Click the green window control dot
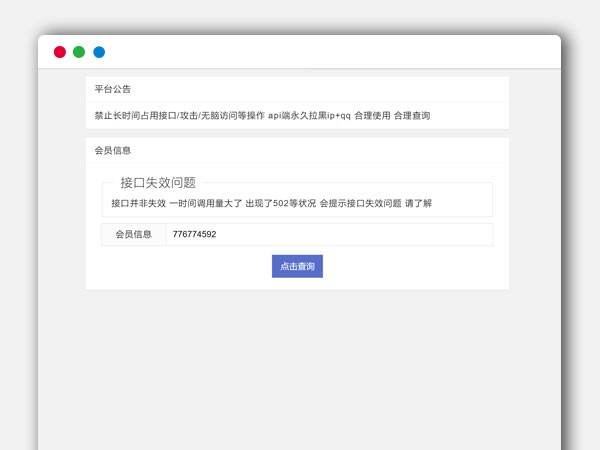 click(x=79, y=52)
